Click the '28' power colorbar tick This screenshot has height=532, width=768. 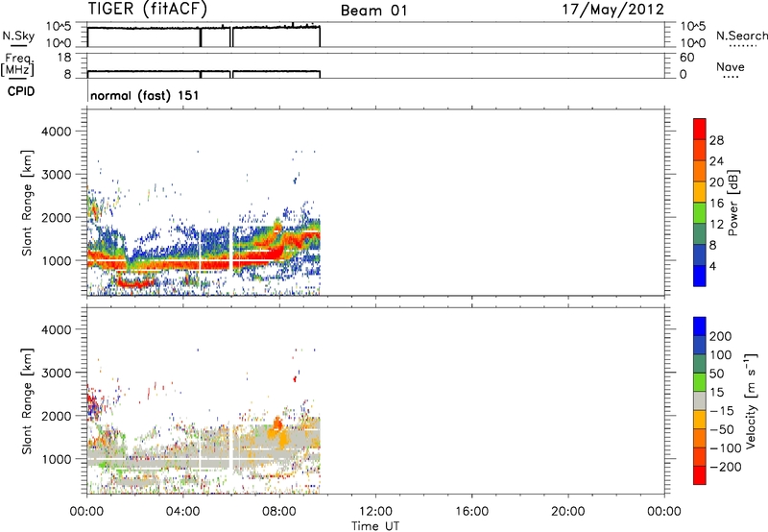pyautogui.click(x=716, y=140)
